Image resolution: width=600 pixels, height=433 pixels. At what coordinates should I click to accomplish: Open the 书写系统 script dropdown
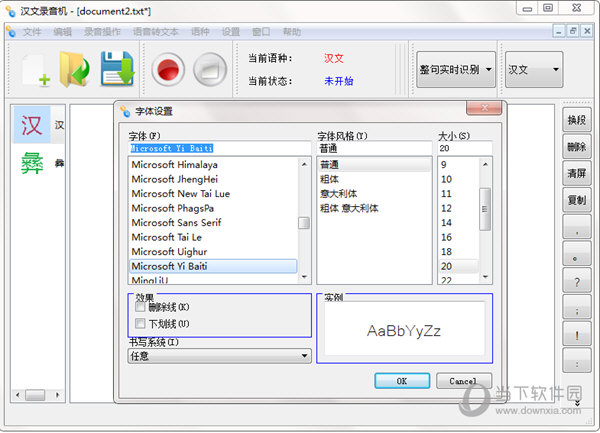304,355
